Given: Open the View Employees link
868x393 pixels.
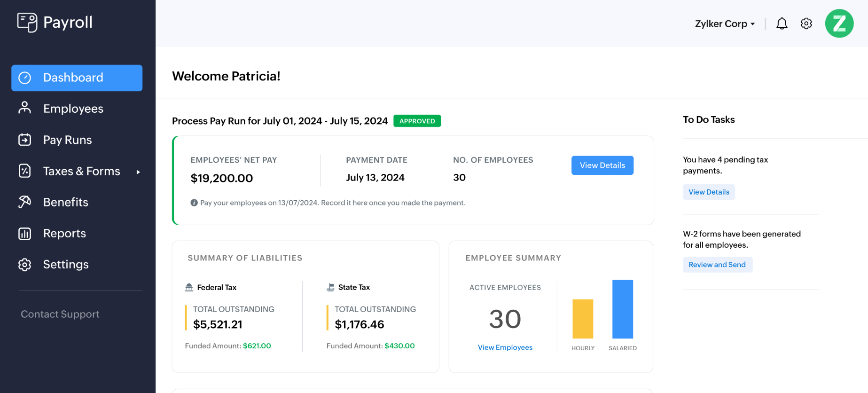Looking at the screenshot, I should tap(505, 347).
